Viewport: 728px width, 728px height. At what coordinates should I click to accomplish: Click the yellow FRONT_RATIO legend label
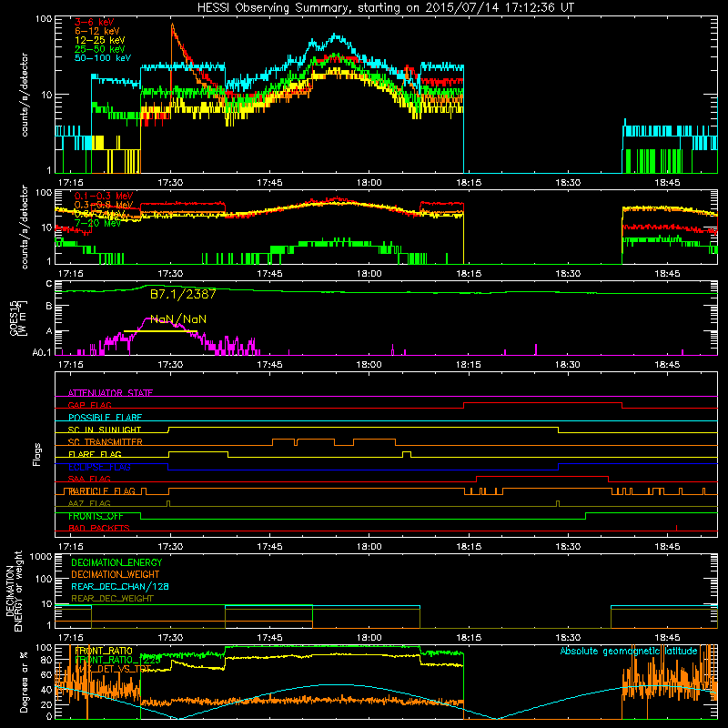tap(104, 651)
